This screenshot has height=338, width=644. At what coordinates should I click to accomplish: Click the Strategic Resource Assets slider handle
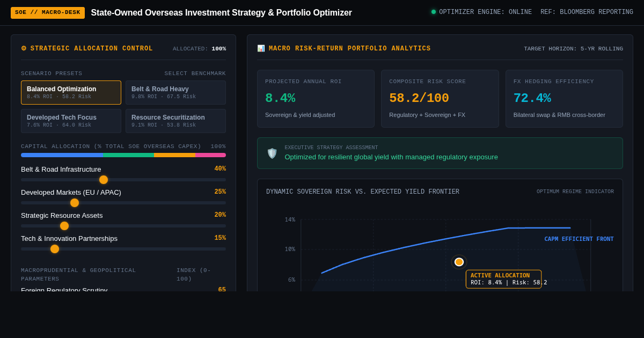tap(64, 226)
